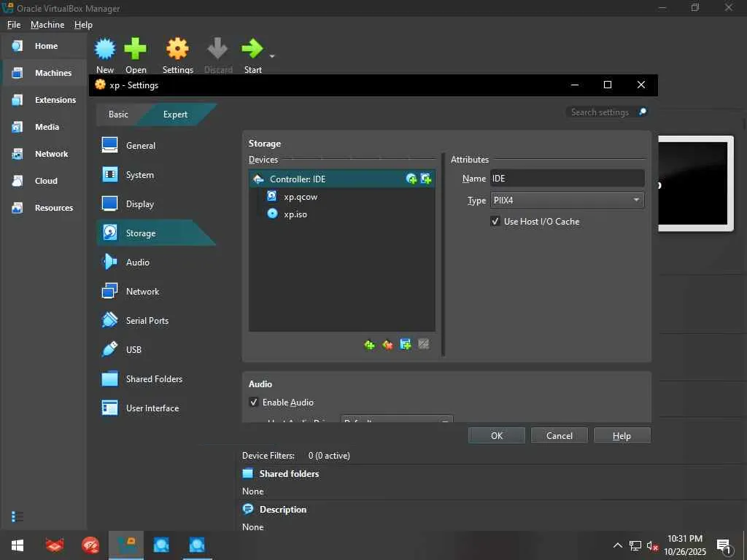Image resolution: width=747 pixels, height=560 pixels.
Task: Click the add controller icon below devices
Action: [370, 345]
